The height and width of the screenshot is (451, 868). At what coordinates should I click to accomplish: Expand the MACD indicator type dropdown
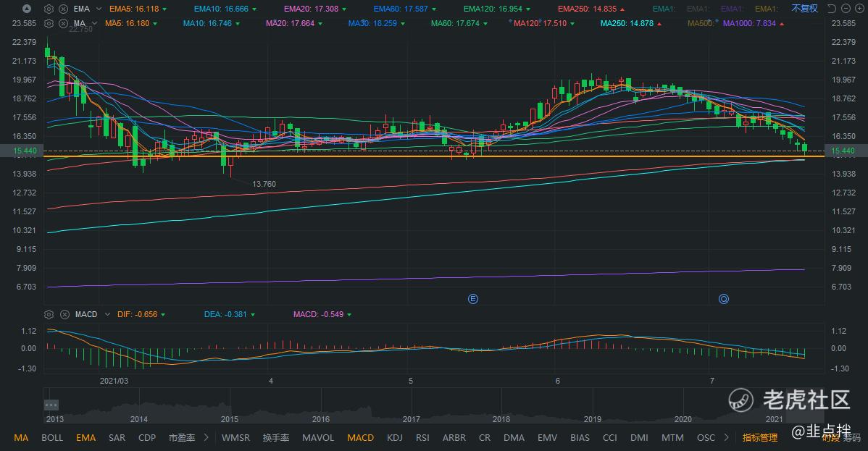107,314
